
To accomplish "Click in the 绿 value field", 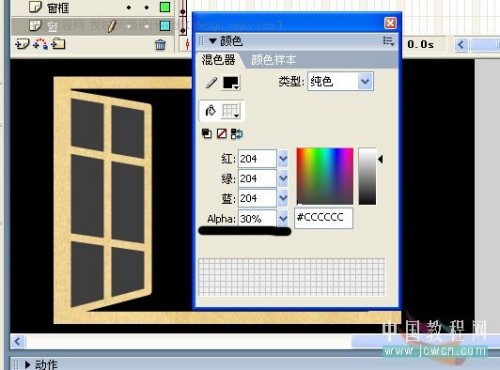I will [x=257, y=178].
